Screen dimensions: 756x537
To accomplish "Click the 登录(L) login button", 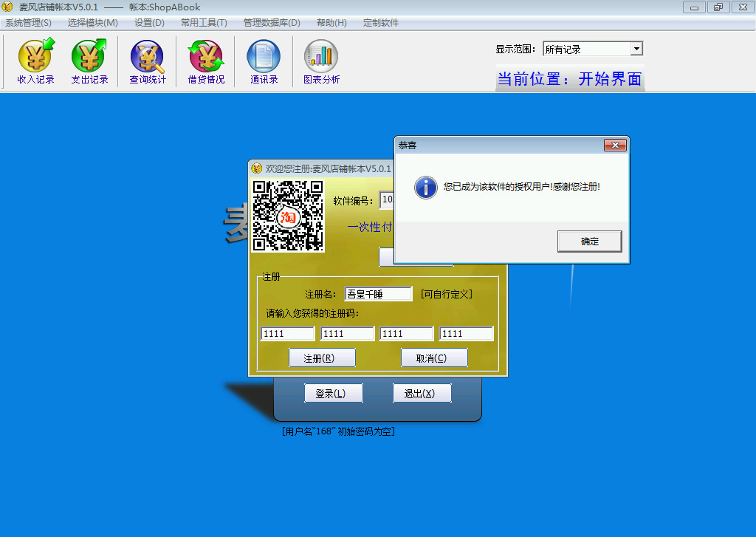I will (x=333, y=394).
